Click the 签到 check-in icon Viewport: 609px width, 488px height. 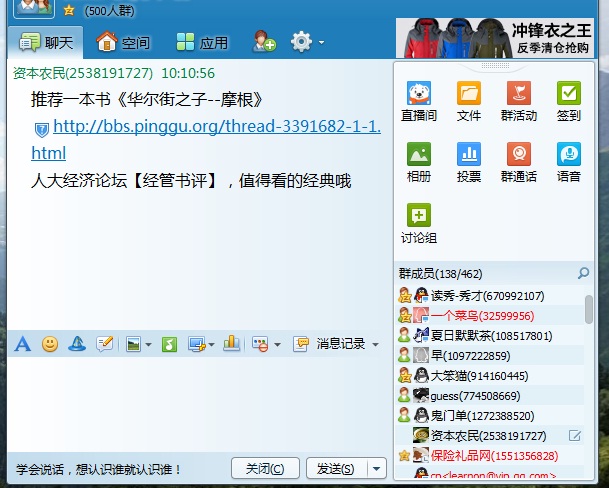point(569,101)
